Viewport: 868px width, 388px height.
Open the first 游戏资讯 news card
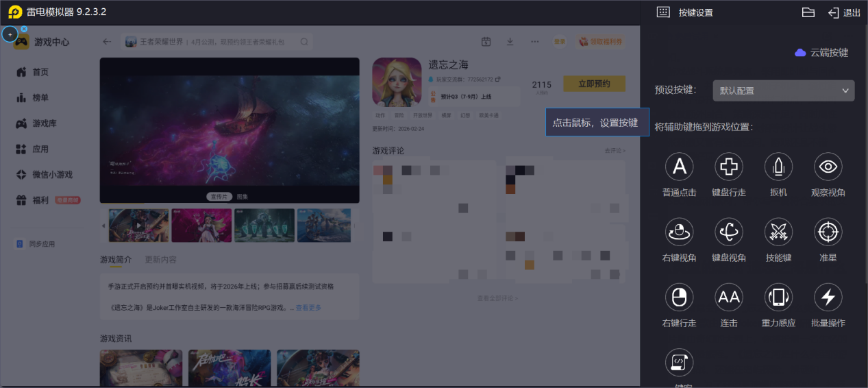(x=140, y=368)
